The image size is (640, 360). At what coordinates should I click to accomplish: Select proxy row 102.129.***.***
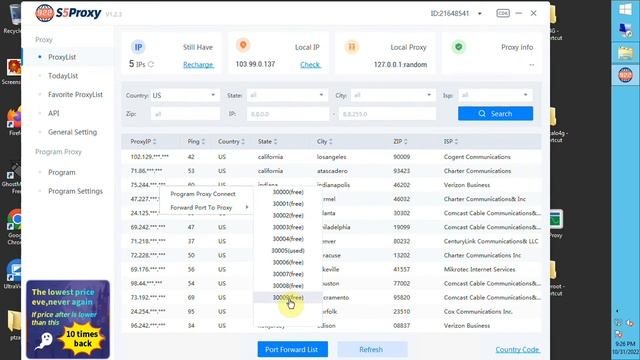[331, 157]
